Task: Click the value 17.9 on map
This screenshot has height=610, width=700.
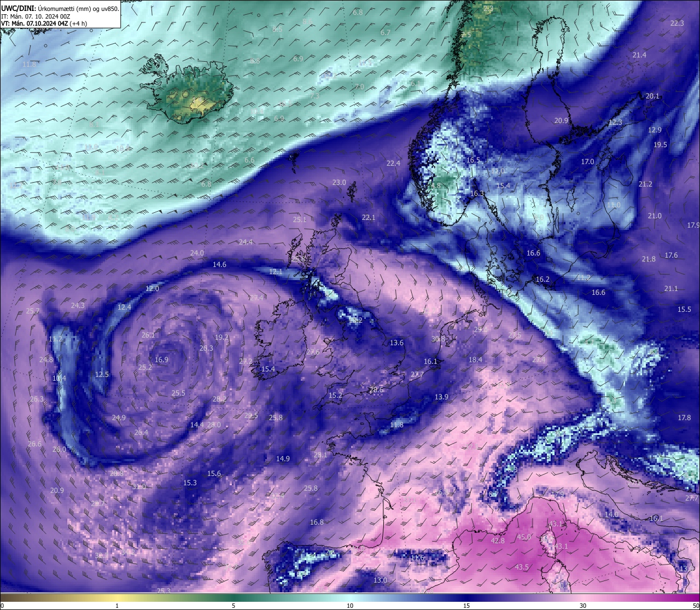Action: click(693, 225)
